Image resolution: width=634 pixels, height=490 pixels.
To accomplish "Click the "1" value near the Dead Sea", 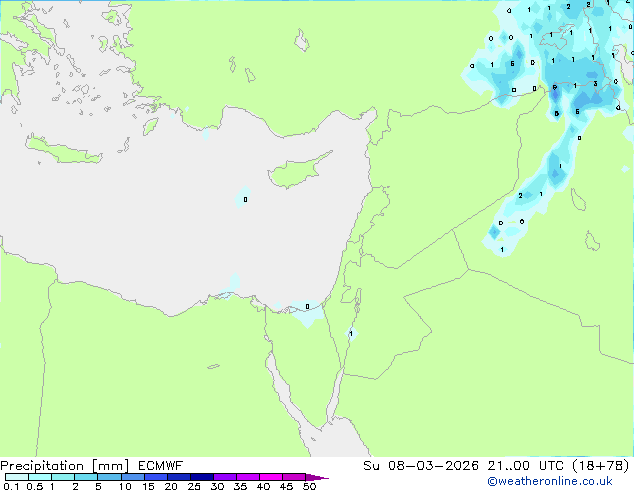I will 351,334.
